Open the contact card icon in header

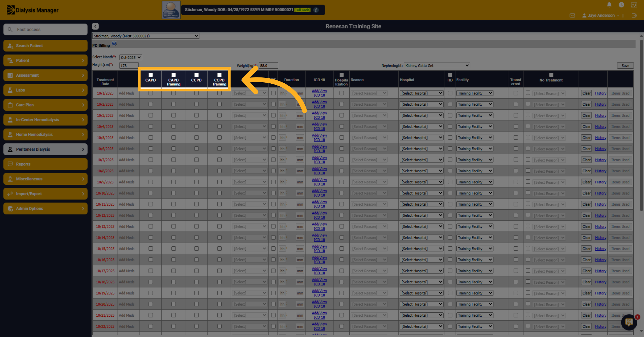pos(634,5)
